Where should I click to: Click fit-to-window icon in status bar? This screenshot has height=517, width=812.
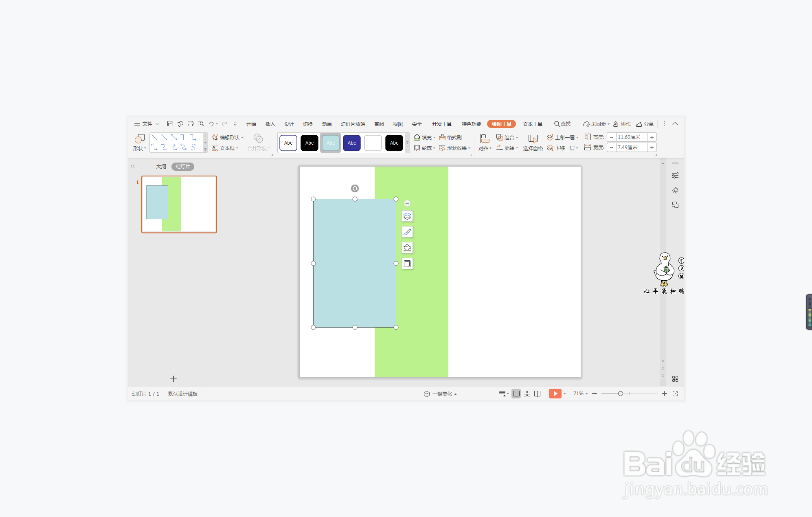coord(675,394)
